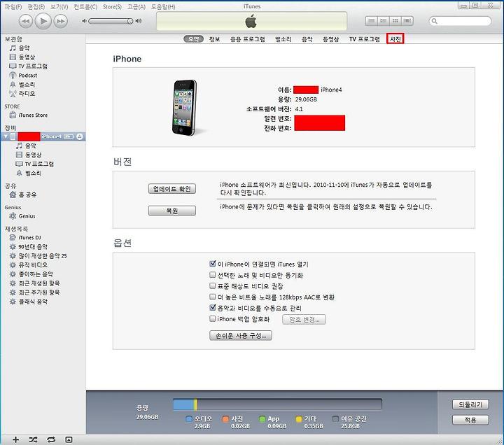Open 음악 in the library sidebar
Viewport: 504px width, 445px height.
coord(24,48)
